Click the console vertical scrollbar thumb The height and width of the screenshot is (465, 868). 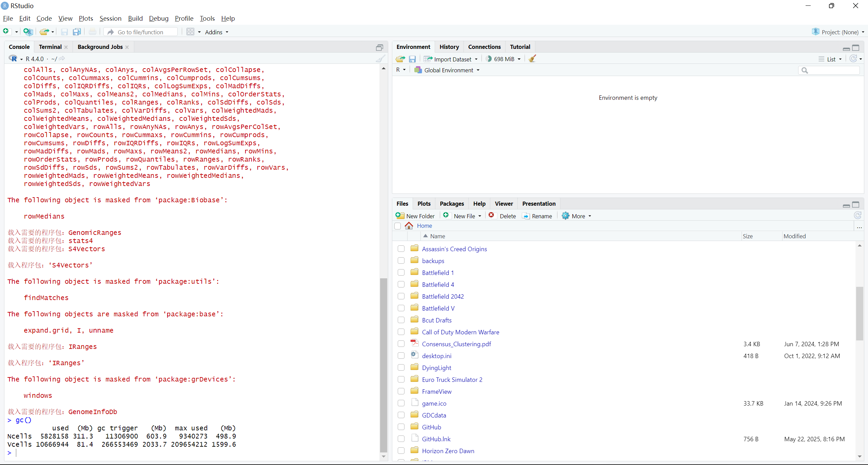pyautogui.click(x=383, y=365)
